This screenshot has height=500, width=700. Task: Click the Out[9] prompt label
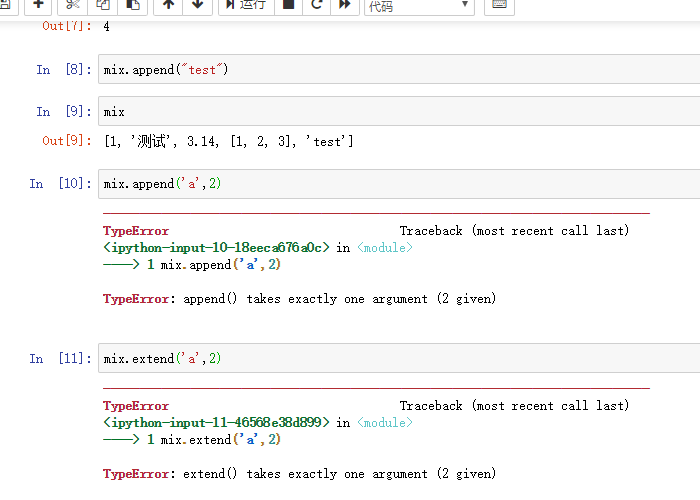tap(67, 141)
